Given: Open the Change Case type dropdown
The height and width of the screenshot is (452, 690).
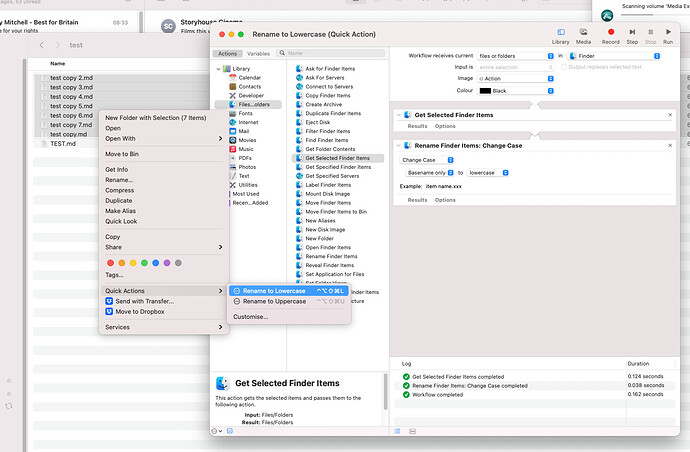Looking at the screenshot, I should 427,160.
